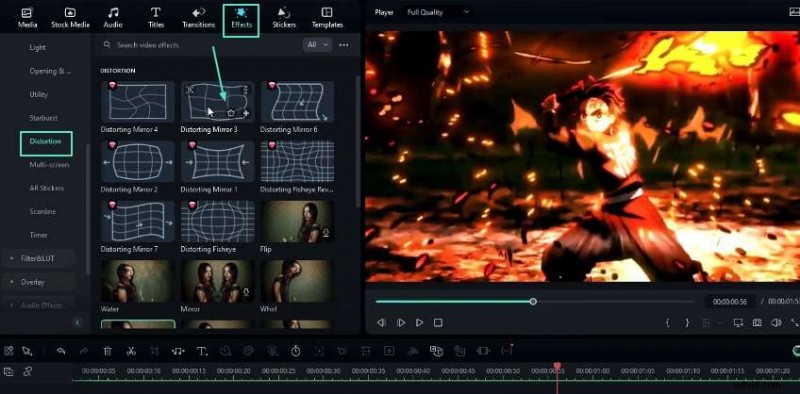Viewport: 800px width, 394px height.
Task: Take a snapshot with camera icon
Action: coord(757,323)
